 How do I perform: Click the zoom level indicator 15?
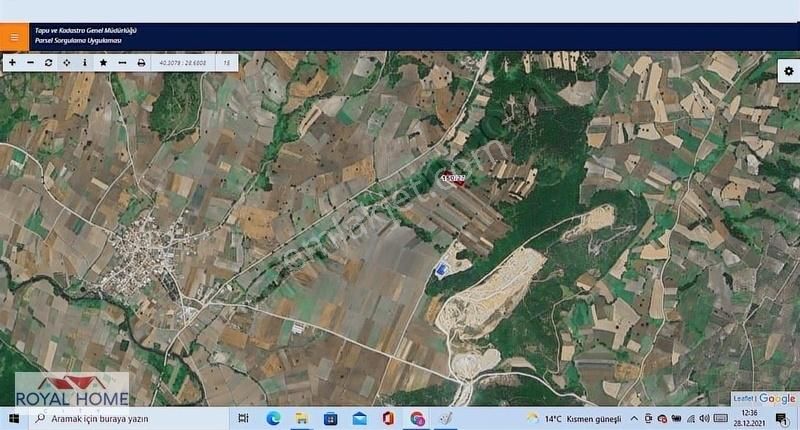(x=227, y=62)
